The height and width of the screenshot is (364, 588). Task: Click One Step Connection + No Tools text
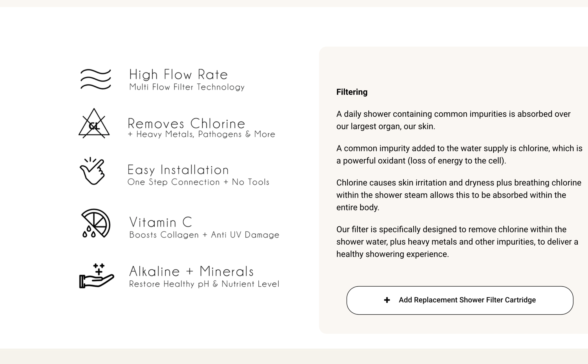[x=198, y=182]
